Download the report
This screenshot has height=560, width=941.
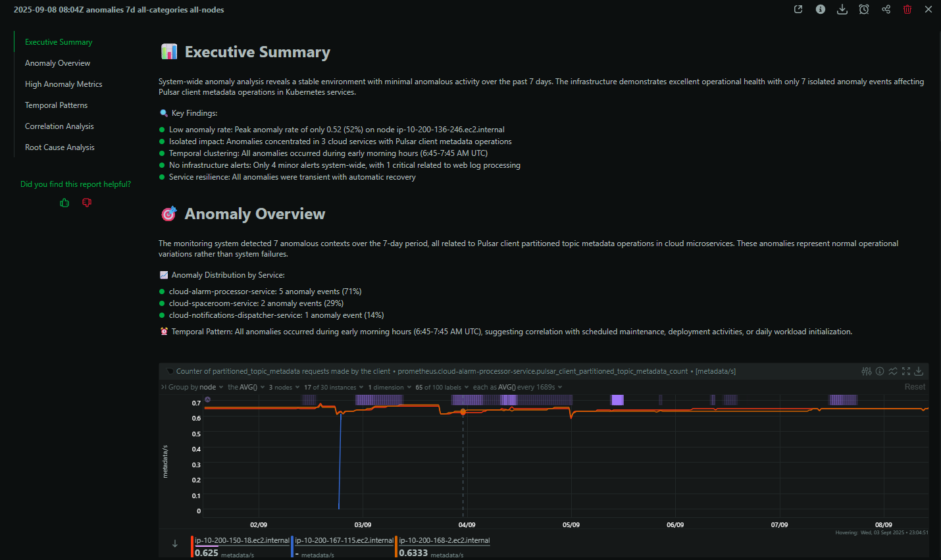[x=842, y=9]
